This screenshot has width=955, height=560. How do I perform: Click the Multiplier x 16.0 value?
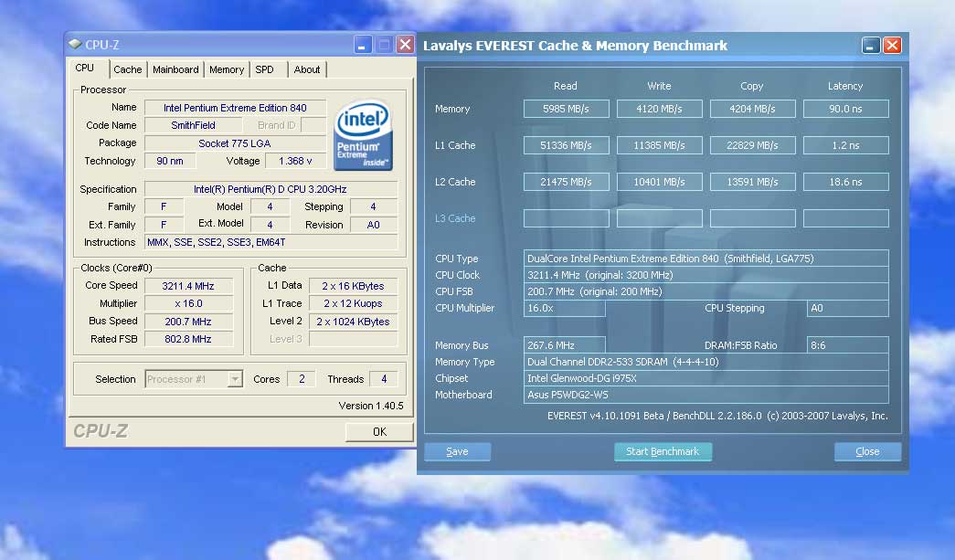[x=189, y=303]
